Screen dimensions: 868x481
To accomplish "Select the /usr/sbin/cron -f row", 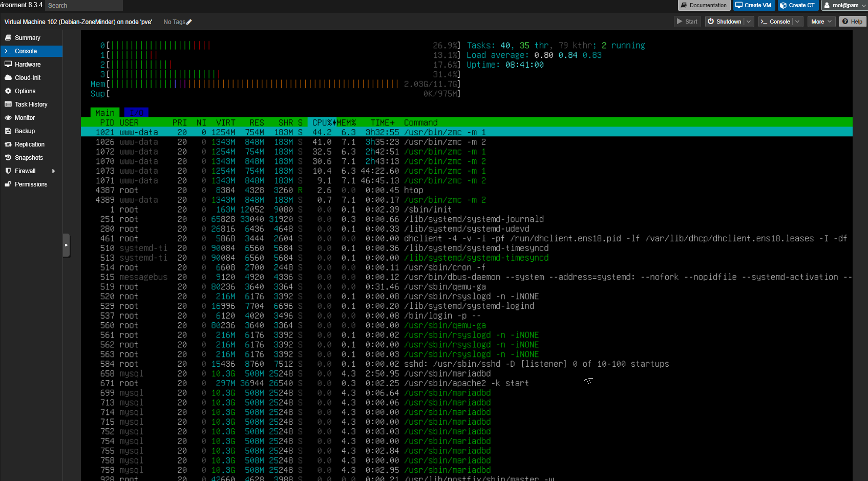I will [467, 267].
